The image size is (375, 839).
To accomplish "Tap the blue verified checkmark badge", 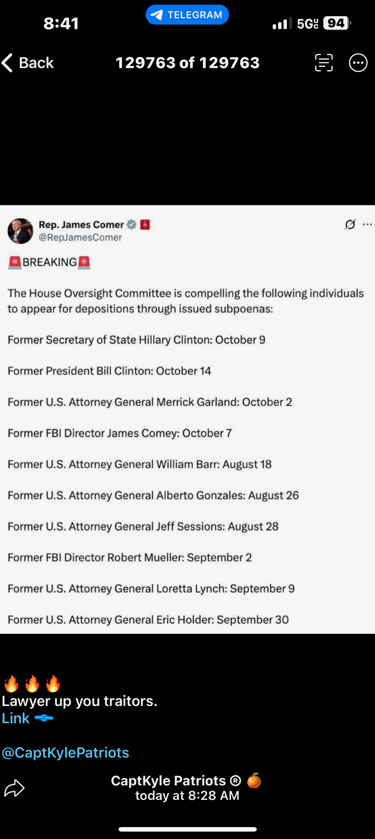I will coord(132,225).
